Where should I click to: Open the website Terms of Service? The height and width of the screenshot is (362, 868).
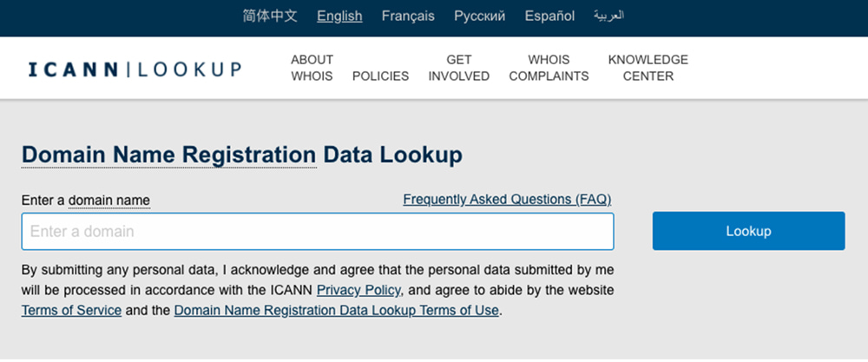coord(71,310)
